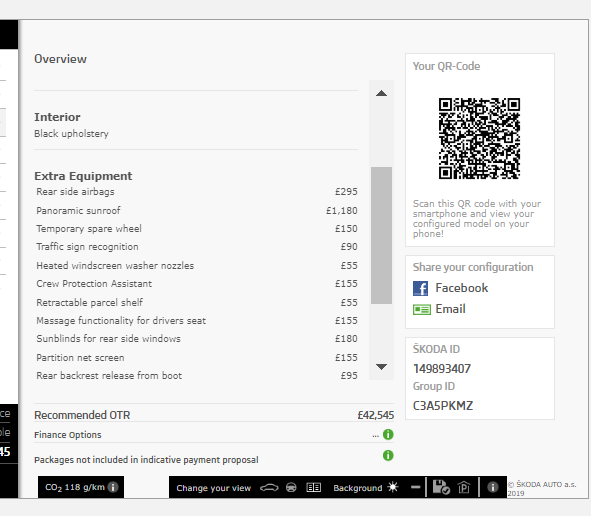Show CO2 118 g/km information
Image resolution: width=591 pixels, height=516 pixels.
click(x=113, y=487)
